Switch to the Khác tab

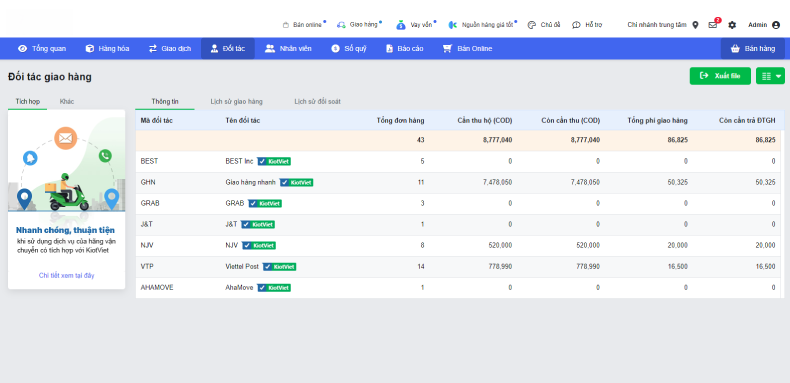point(67,101)
